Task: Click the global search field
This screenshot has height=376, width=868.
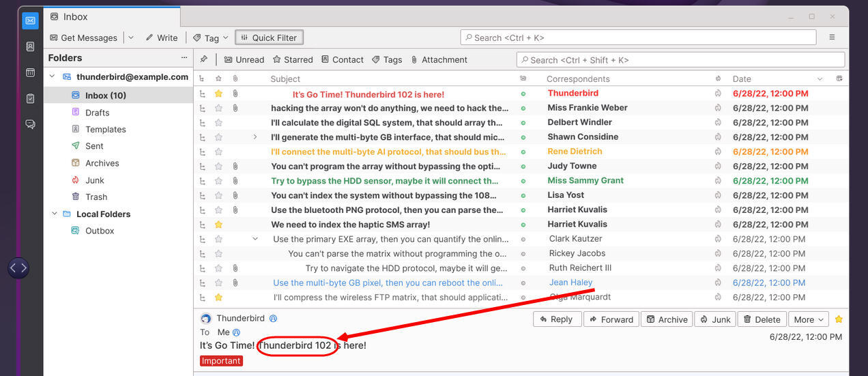Action: [638, 38]
